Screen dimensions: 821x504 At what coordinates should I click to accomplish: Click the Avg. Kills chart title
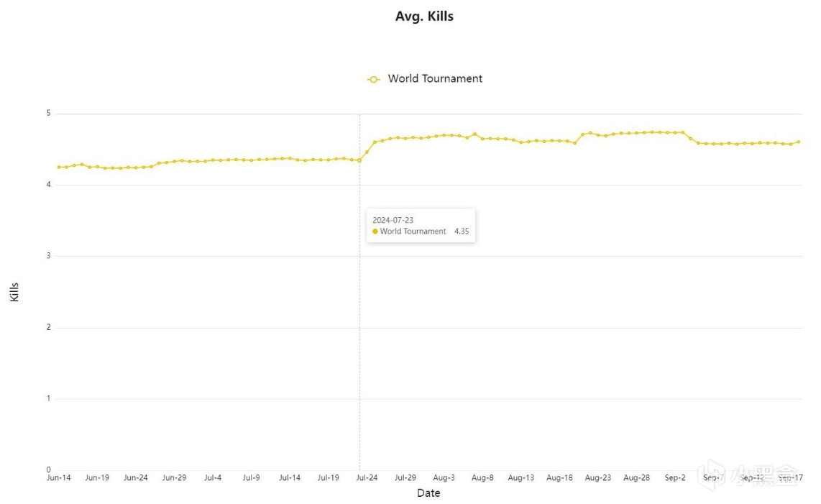click(x=424, y=16)
